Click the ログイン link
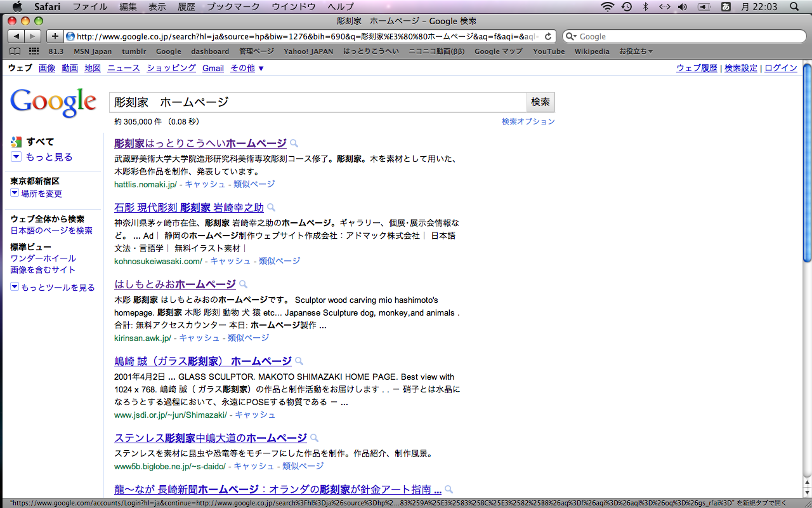Image resolution: width=812 pixels, height=508 pixels. point(781,68)
